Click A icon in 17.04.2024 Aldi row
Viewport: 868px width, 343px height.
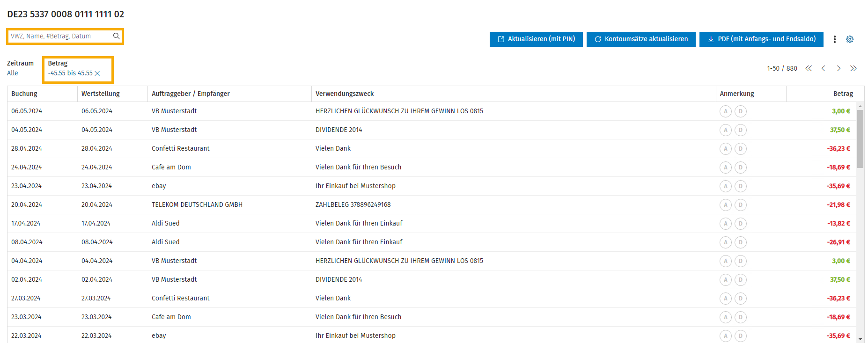pyautogui.click(x=726, y=224)
